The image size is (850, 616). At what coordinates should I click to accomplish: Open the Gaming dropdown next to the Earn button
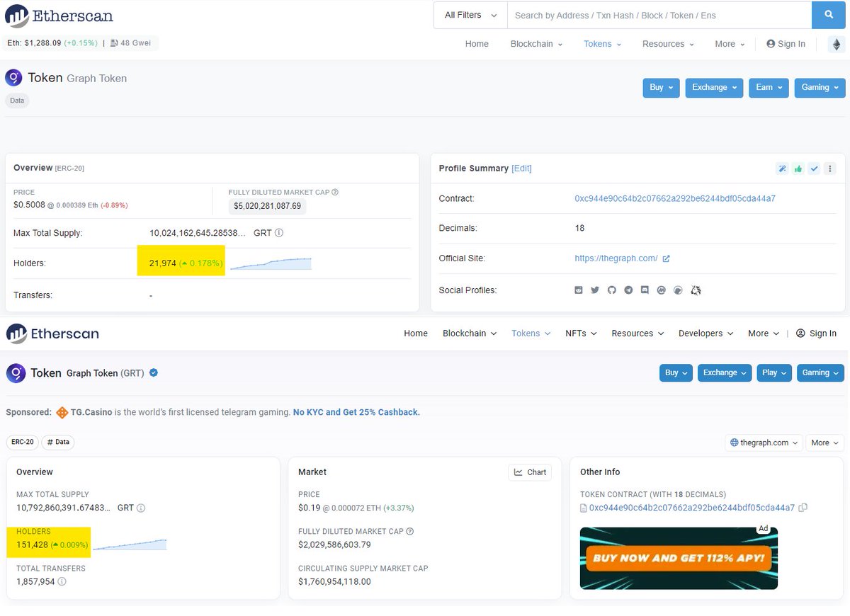click(820, 87)
